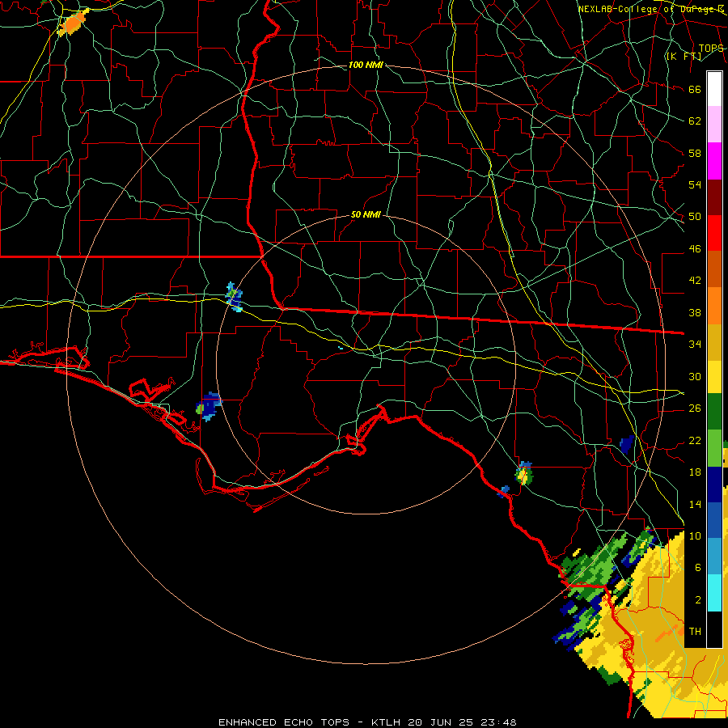Click the '20 JUN 25' date in the caption
Viewport: 728px width, 728px height.
pos(440,722)
